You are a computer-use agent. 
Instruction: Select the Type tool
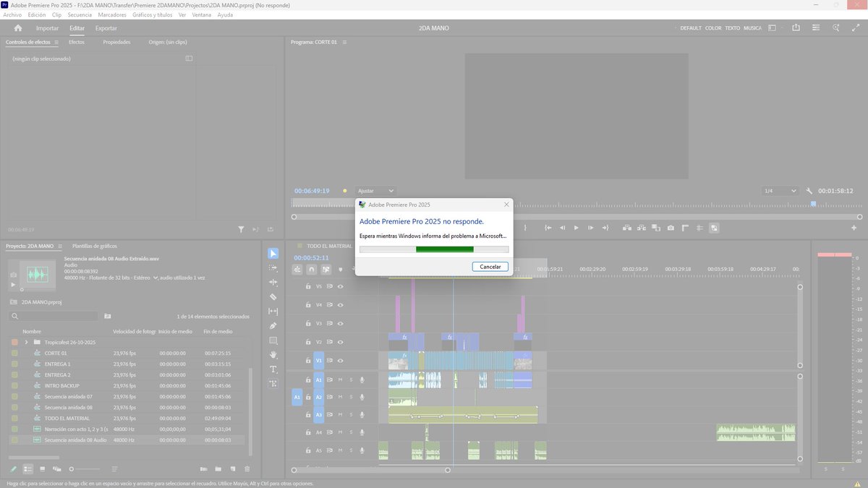click(x=273, y=369)
